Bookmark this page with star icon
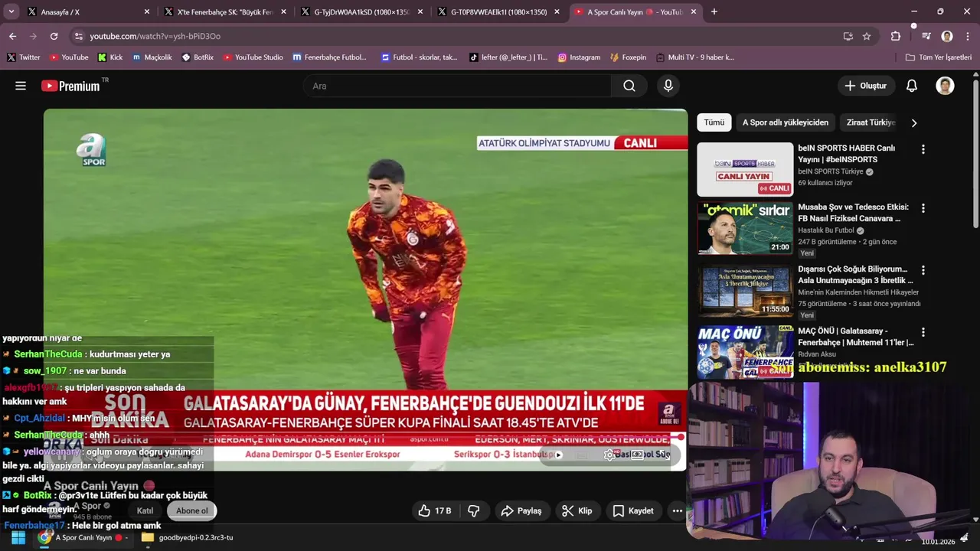 tap(867, 36)
